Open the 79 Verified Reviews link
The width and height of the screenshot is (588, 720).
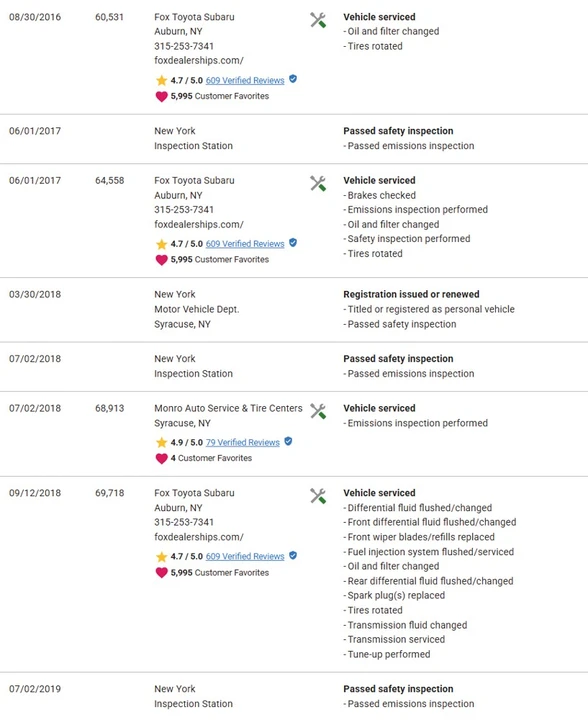point(243,442)
